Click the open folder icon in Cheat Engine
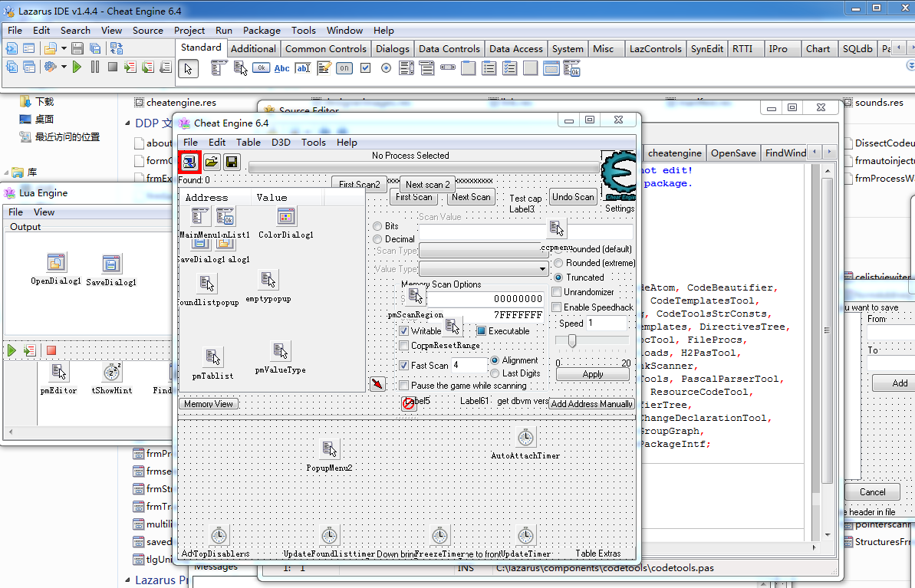Viewport: 915px width, 588px height. (211, 163)
